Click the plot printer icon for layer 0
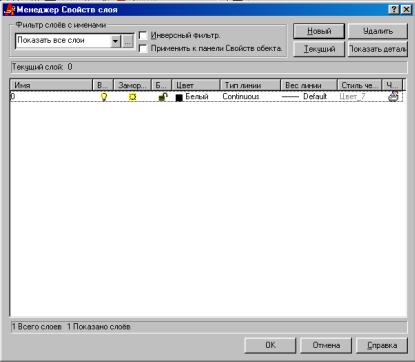 (x=393, y=96)
